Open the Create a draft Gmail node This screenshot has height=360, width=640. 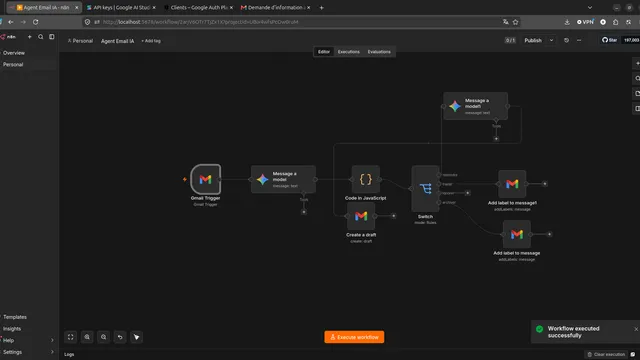[x=361, y=216]
